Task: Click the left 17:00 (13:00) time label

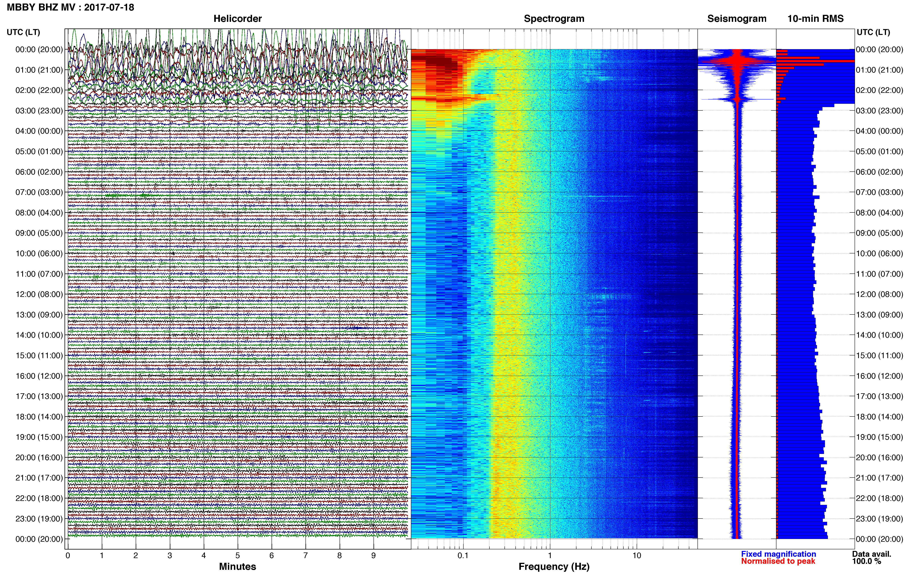Action: coord(39,396)
